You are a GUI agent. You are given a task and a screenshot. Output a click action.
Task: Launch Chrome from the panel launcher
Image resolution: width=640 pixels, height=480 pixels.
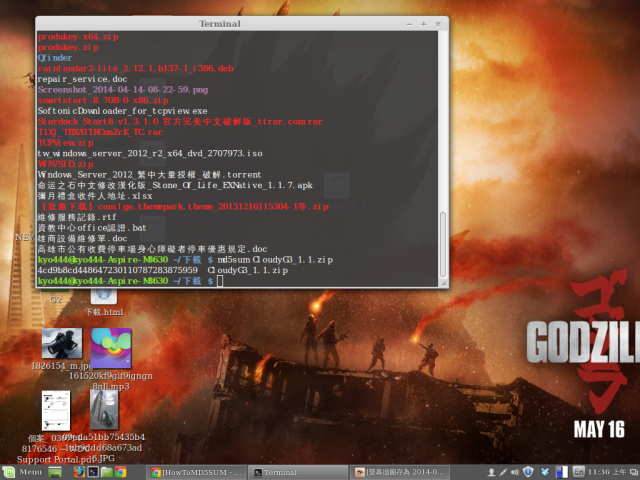(x=120, y=472)
